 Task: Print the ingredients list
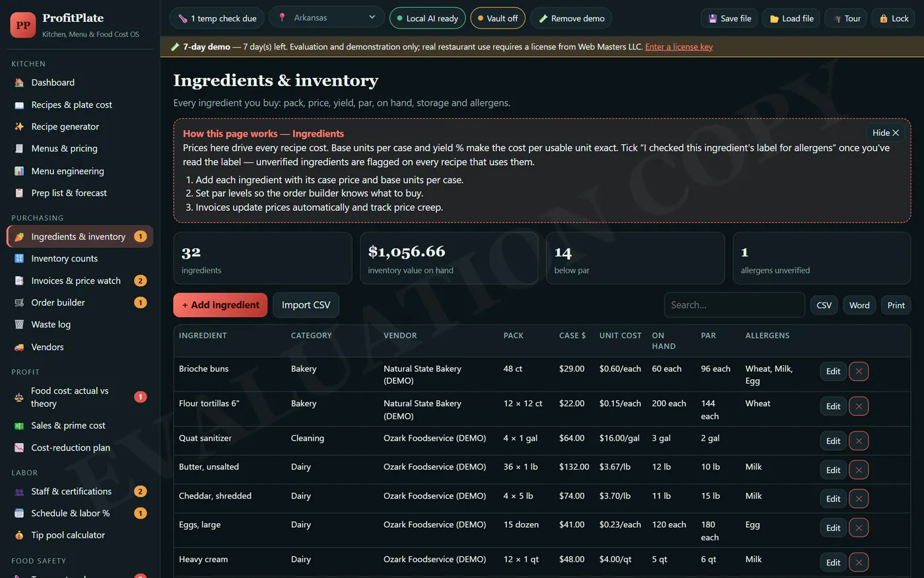[896, 305]
